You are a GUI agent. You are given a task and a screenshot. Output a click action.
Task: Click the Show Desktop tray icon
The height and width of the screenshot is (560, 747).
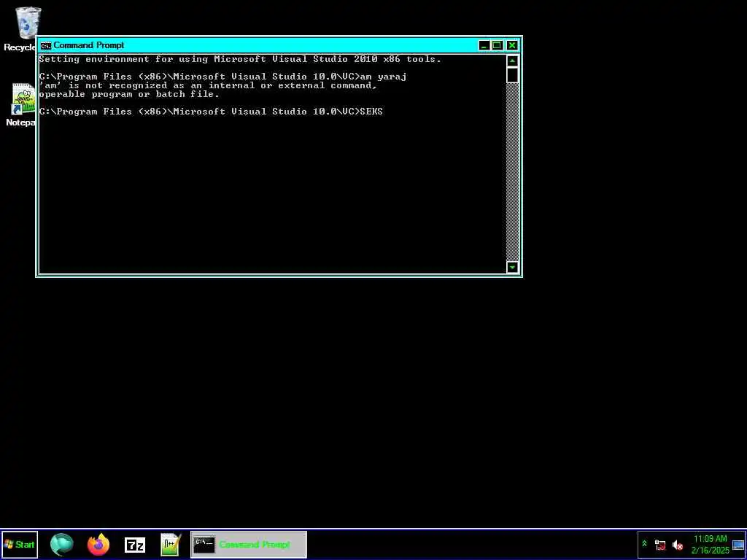point(738,545)
